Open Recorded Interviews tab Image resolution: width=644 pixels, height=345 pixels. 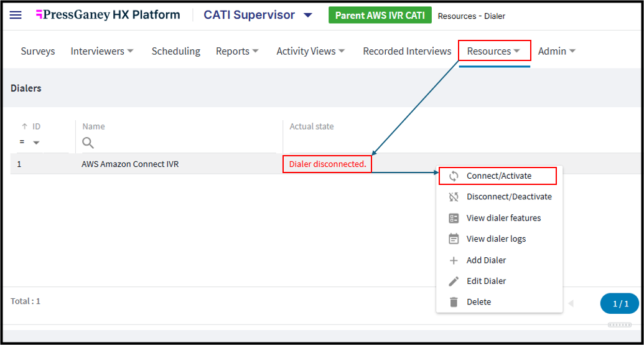pyautogui.click(x=407, y=52)
